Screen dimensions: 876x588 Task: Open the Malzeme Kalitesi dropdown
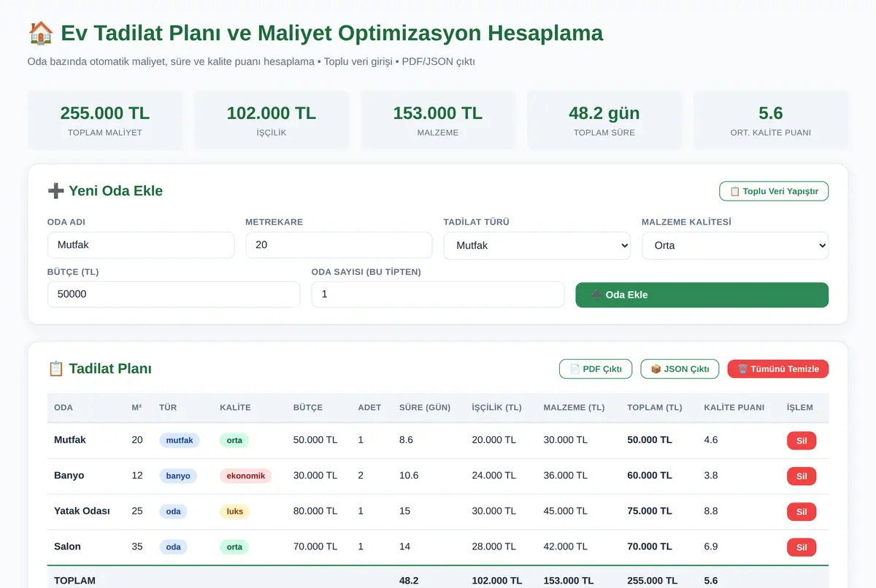coord(735,245)
